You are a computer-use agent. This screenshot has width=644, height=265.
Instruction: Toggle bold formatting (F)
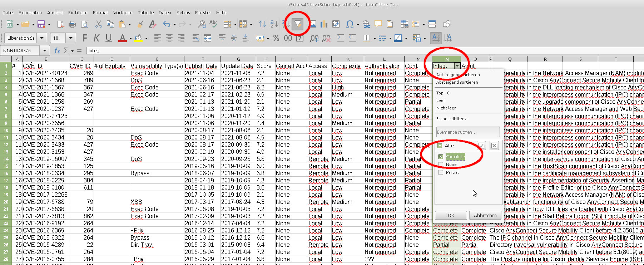point(85,38)
